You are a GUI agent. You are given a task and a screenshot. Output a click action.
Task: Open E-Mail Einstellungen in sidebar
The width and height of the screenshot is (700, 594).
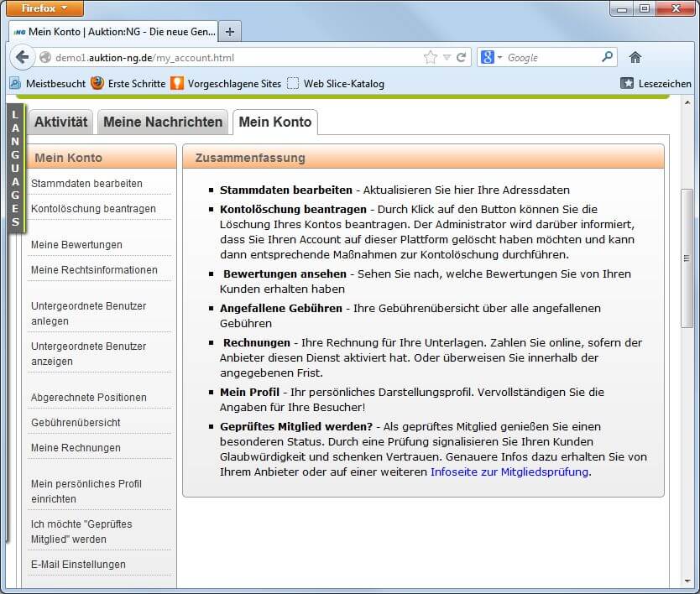pyautogui.click(x=78, y=564)
